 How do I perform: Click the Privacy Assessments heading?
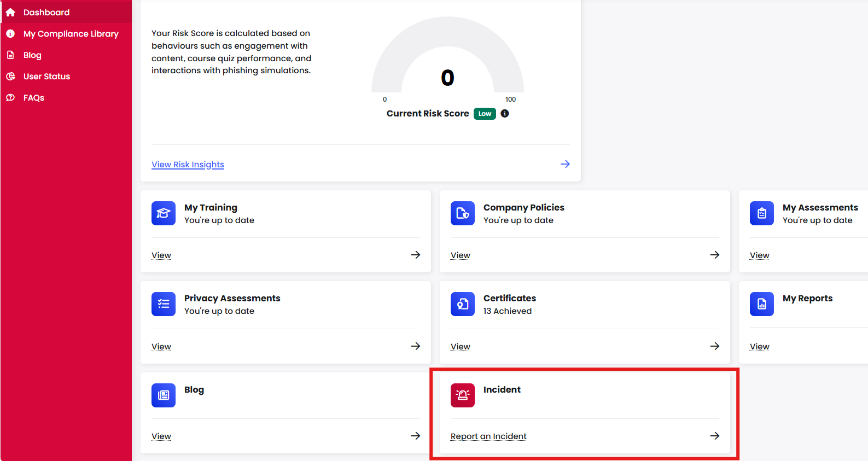tap(232, 299)
